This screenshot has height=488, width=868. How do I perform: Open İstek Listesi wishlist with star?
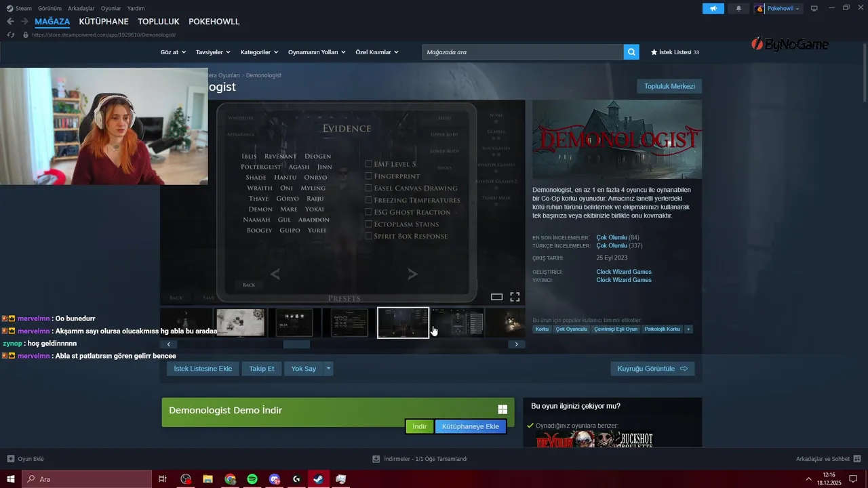[x=675, y=52]
